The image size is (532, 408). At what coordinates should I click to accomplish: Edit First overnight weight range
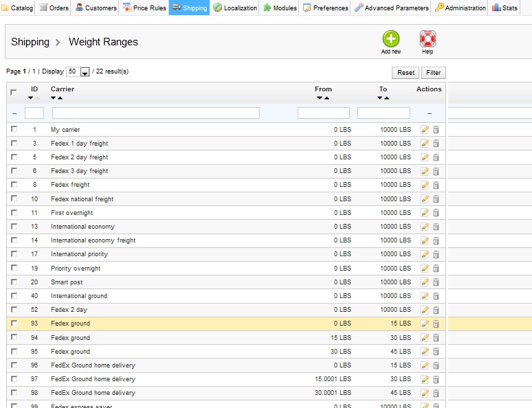425,213
